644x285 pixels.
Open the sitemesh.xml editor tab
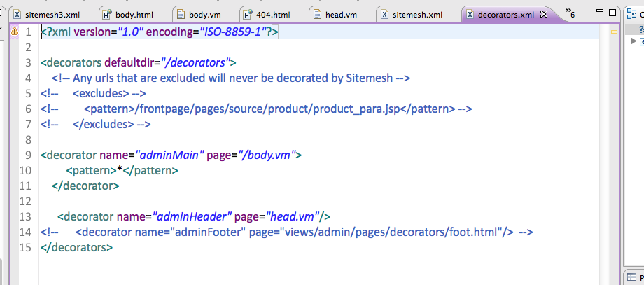point(417,15)
